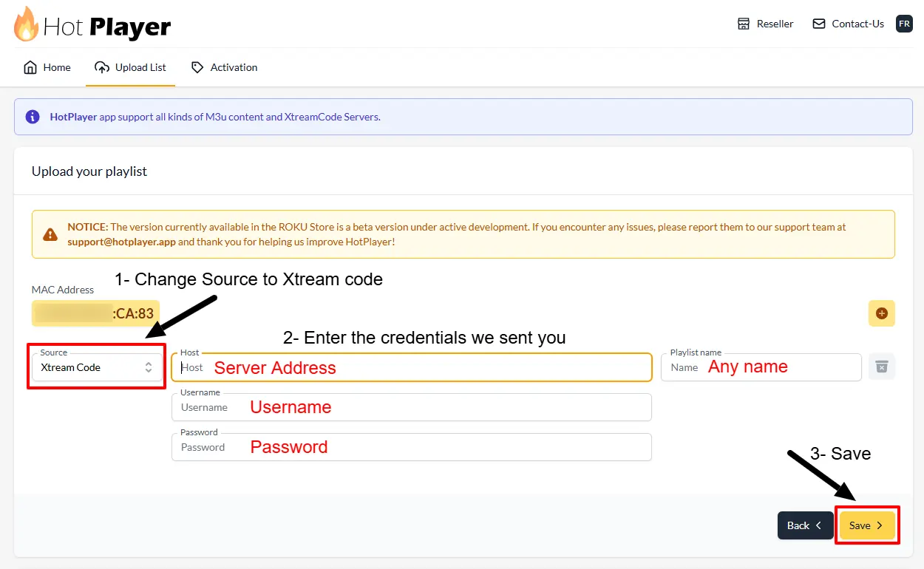Screen dimensions: 924x569
Task: Click the Back button
Action: pos(805,525)
